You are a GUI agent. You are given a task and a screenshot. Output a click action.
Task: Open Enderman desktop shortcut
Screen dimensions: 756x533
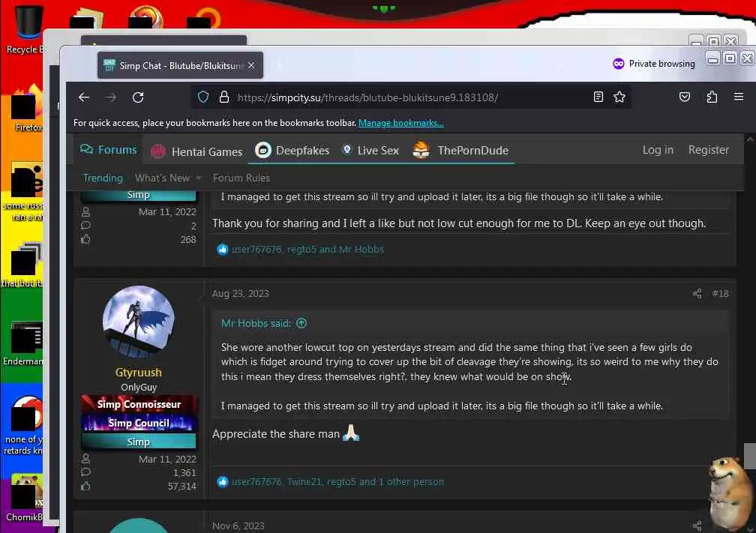25,343
